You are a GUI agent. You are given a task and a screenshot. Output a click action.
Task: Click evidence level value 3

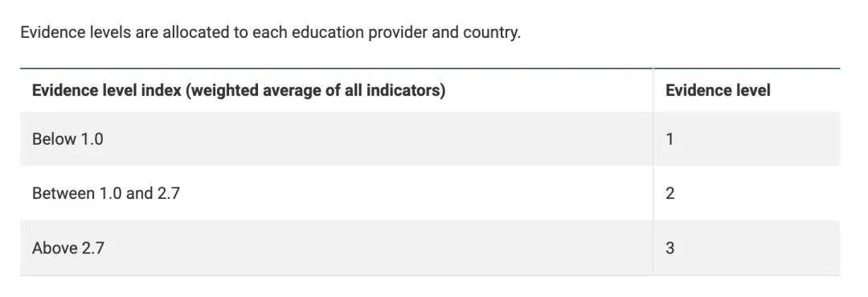[x=669, y=248]
